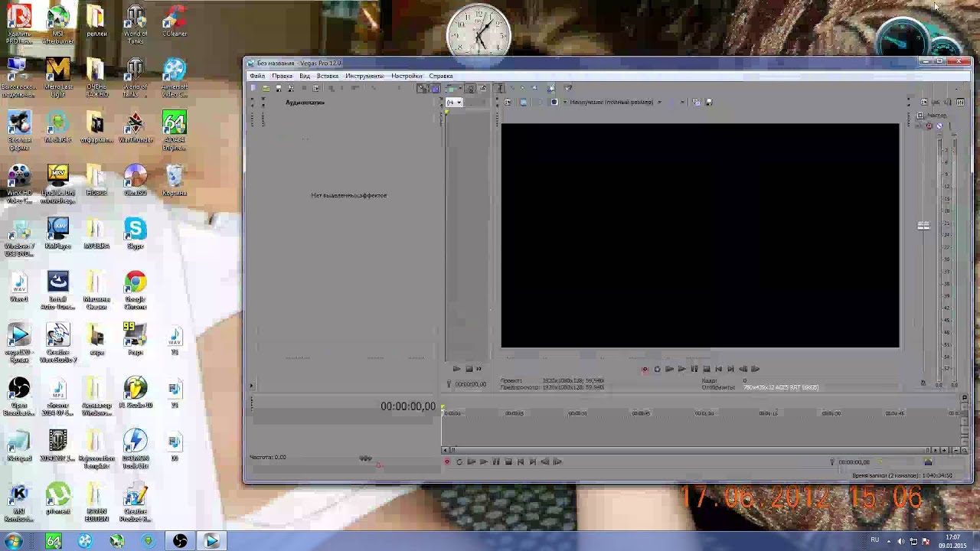Toggle loop playback under video preview
The image size is (980, 551).
(x=657, y=369)
